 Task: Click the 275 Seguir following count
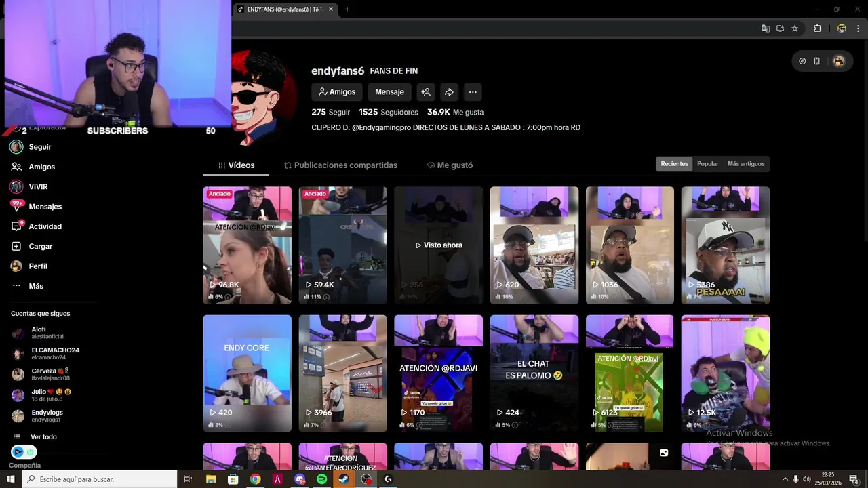[x=330, y=112]
